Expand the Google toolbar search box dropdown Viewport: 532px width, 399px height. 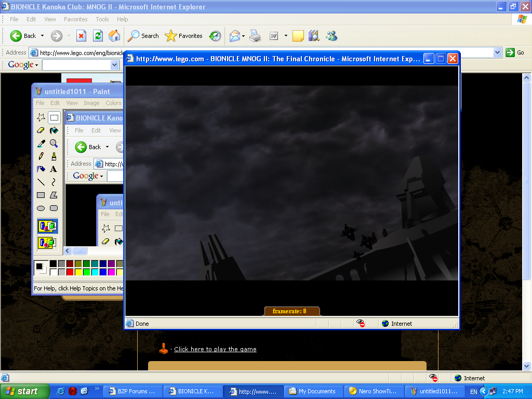[x=115, y=65]
